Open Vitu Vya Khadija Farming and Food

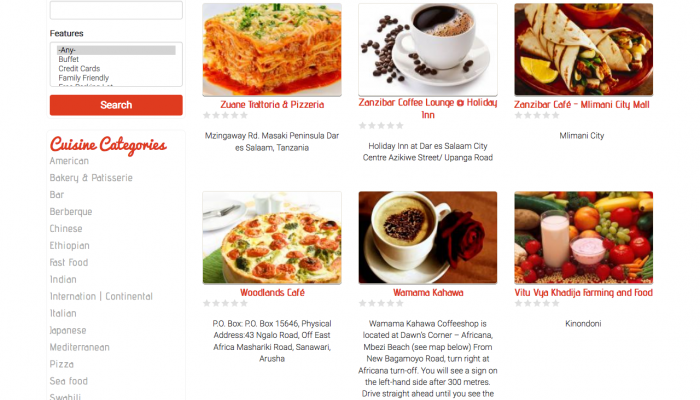(x=583, y=292)
